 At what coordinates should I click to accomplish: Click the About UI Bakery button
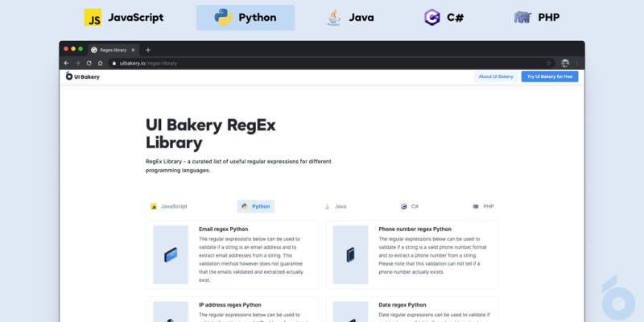[x=496, y=76]
